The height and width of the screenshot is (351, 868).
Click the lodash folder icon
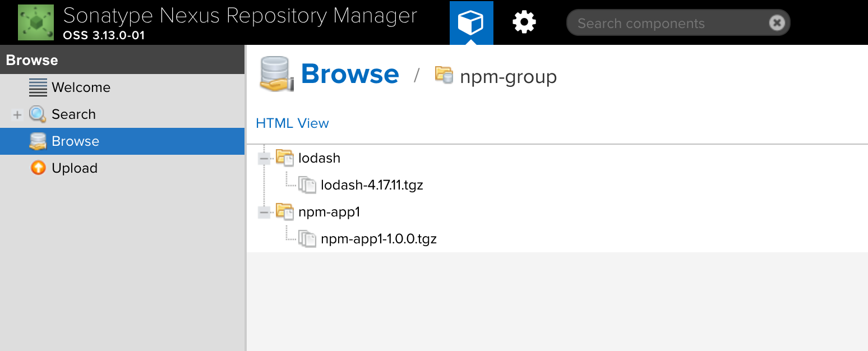(285, 158)
